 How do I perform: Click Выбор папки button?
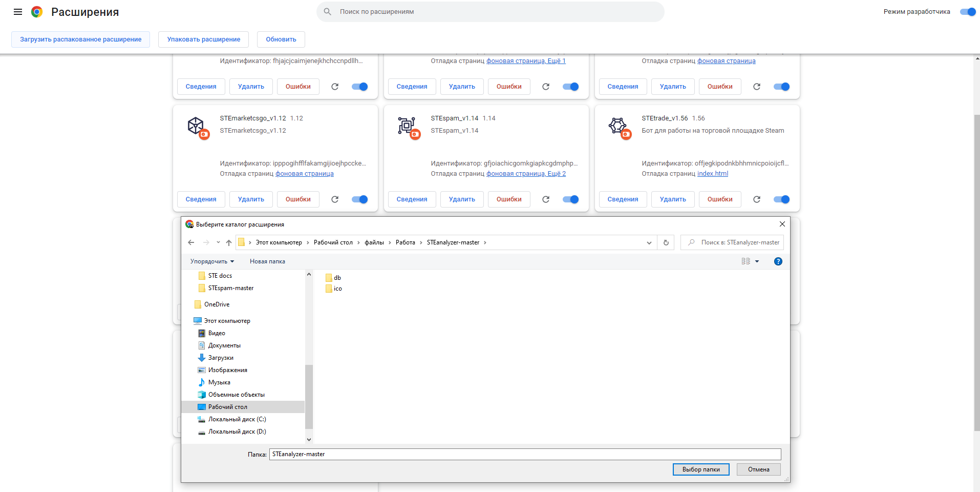(701, 469)
